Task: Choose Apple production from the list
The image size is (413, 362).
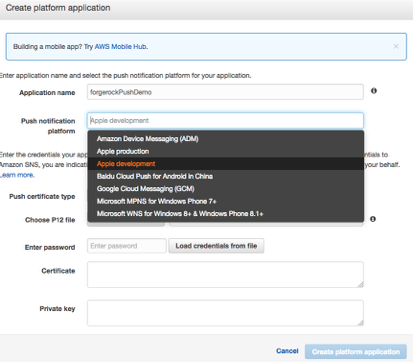Action: coord(225,151)
